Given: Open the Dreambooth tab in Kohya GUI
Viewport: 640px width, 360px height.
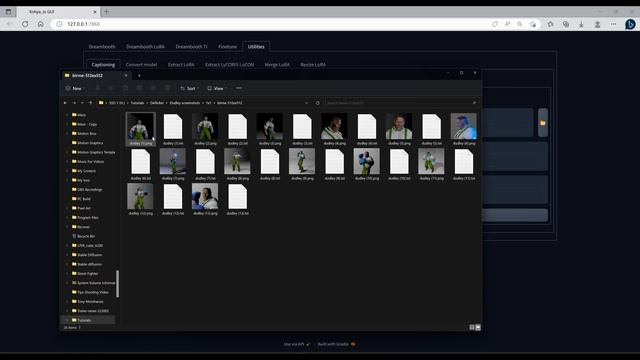Looking at the screenshot, I should pos(102,47).
